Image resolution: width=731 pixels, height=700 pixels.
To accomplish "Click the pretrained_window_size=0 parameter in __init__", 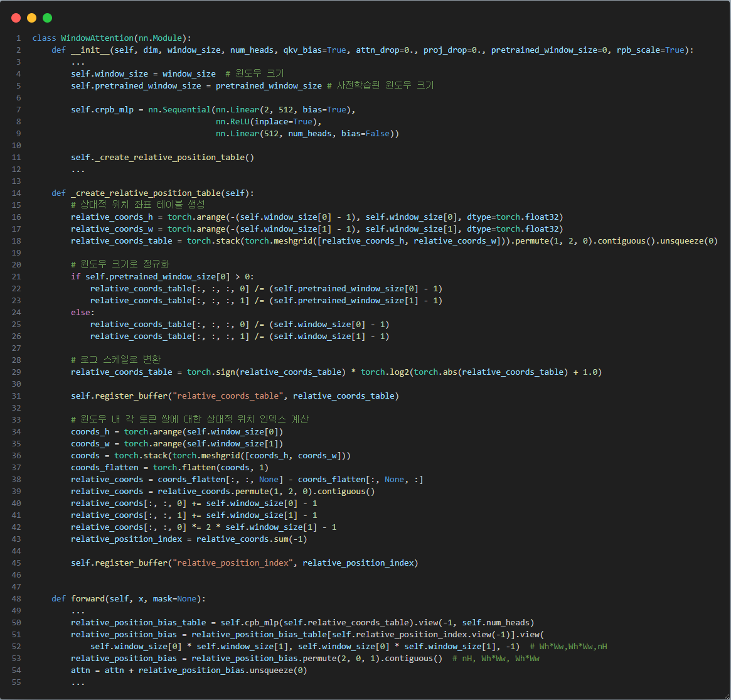I will (549, 50).
